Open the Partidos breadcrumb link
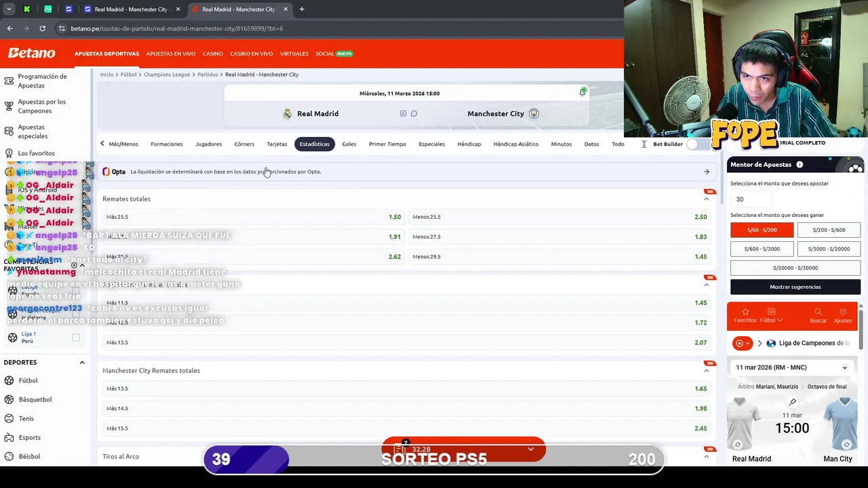 [x=208, y=75]
